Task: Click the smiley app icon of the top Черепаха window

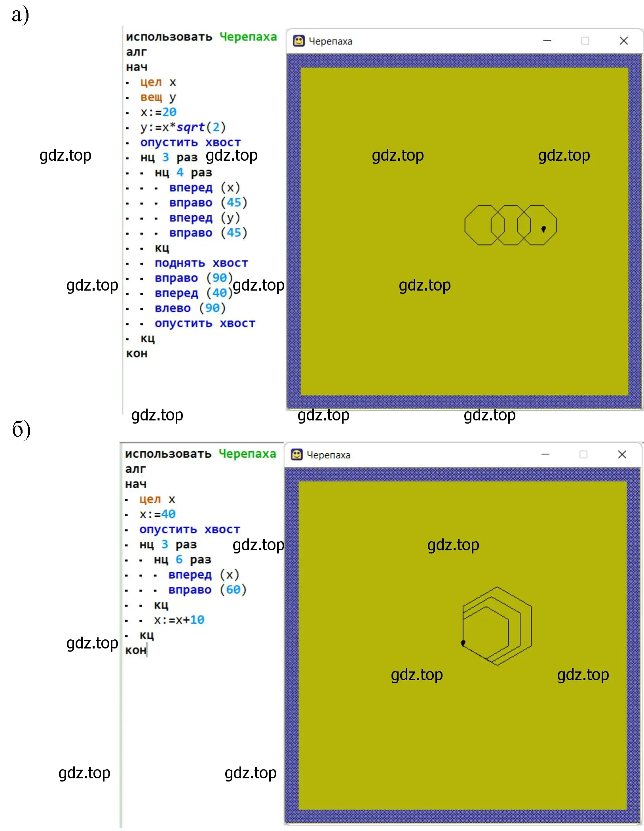Action: (298, 41)
